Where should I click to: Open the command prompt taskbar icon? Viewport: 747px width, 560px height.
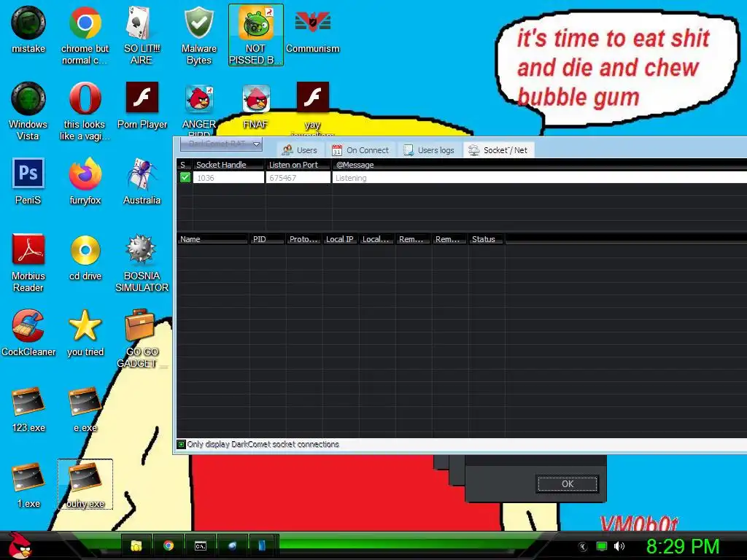coord(201,545)
